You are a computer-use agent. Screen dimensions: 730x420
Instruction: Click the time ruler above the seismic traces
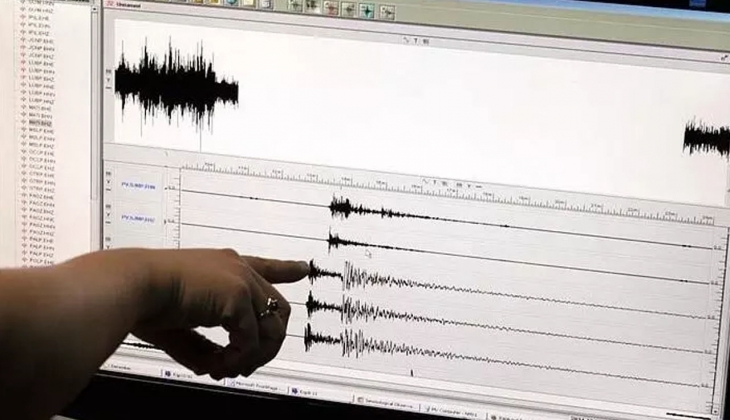pyautogui.click(x=447, y=193)
